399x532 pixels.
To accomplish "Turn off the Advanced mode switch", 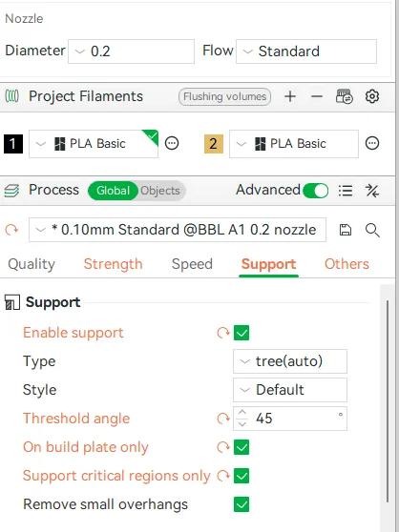I will click(x=315, y=191).
